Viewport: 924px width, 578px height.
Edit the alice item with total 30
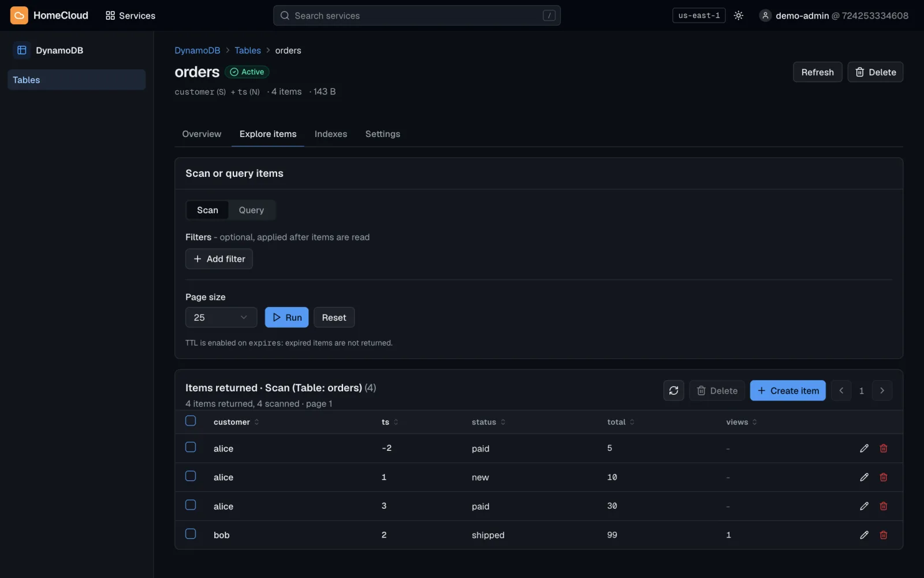click(x=864, y=506)
